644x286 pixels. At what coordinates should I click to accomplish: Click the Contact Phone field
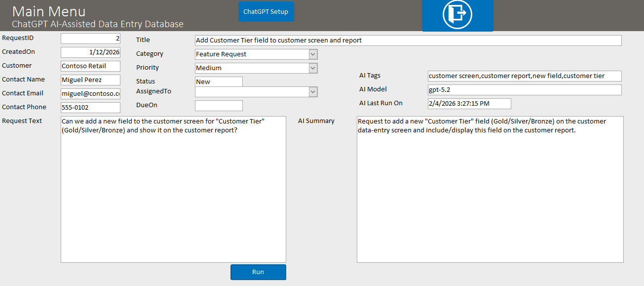pyautogui.click(x=90, y=108)
